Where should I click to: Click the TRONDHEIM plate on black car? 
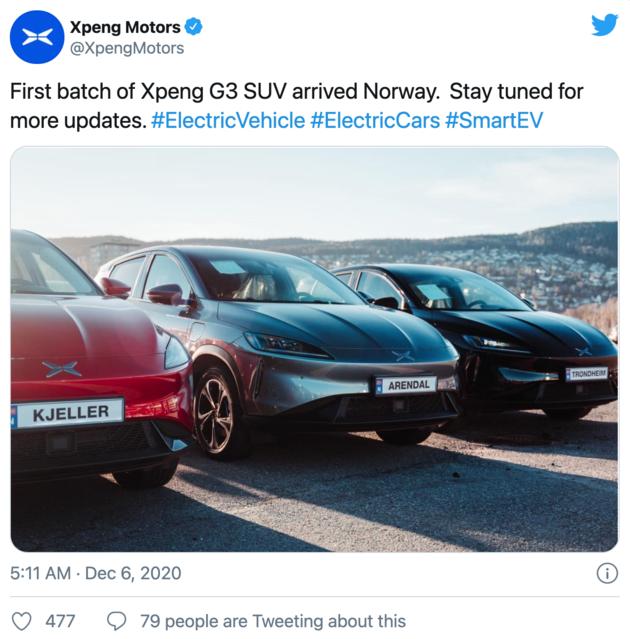coord(587,374)
